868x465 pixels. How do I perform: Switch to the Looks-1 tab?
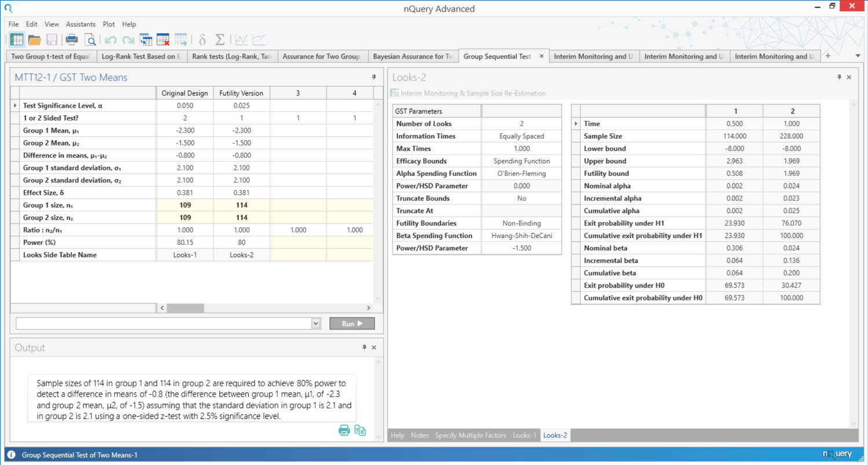524,435
